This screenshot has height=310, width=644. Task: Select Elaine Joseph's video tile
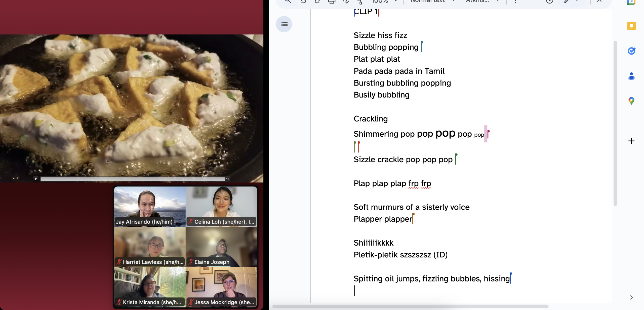221,247
